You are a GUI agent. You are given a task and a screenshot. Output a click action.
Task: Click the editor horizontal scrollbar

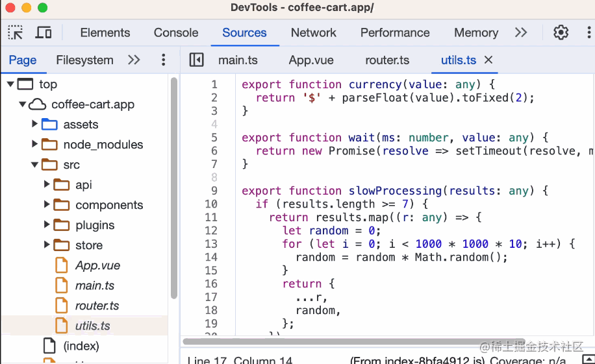pos(354,341)
